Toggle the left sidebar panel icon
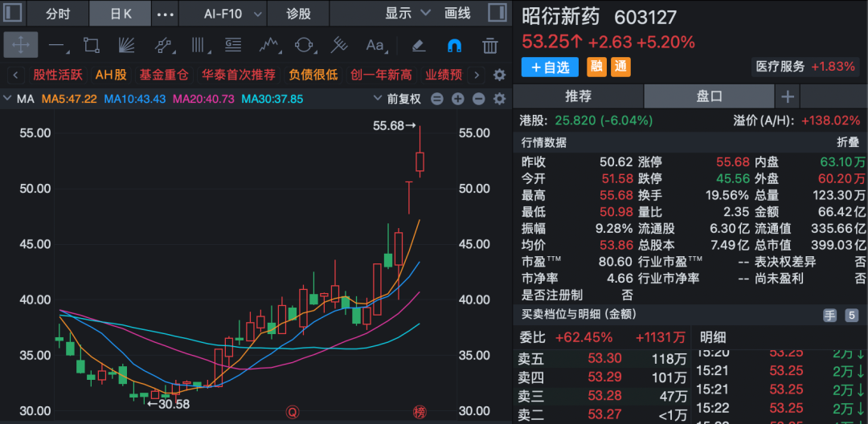Image resolution: width=868 pixels, height=424 pixels. click(x=12, y=13)
